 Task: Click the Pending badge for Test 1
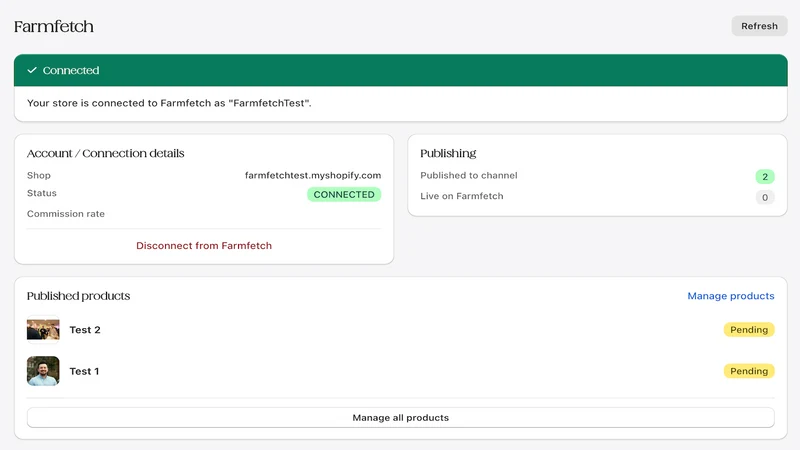click(748, 371)
